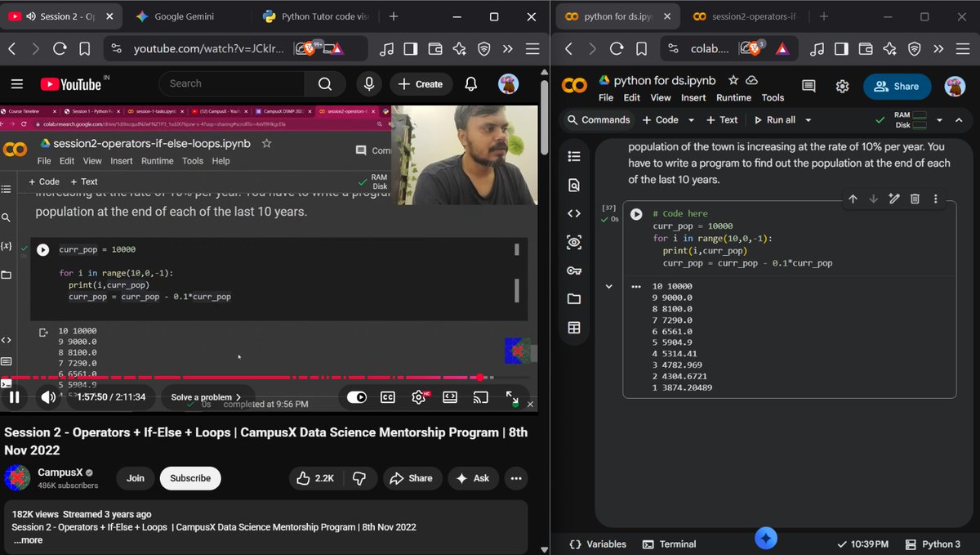
Task: Open dropdown arrow next to '+ Code'
Action: click(691, 119)
